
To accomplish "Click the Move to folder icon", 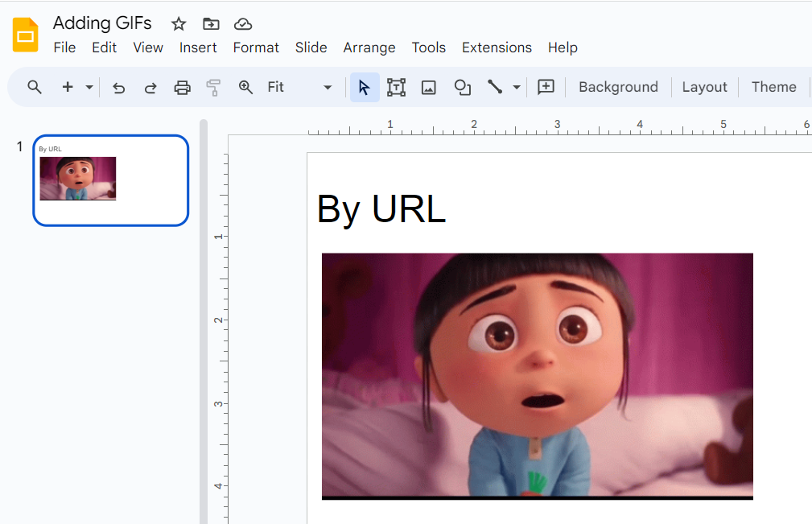I will [x=211, y=24].
